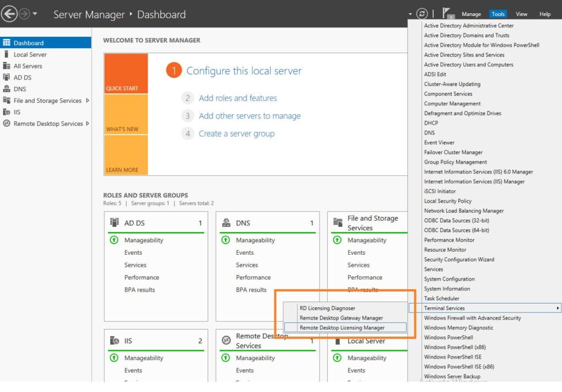Click Create a server group link

[x=237, y=133]
